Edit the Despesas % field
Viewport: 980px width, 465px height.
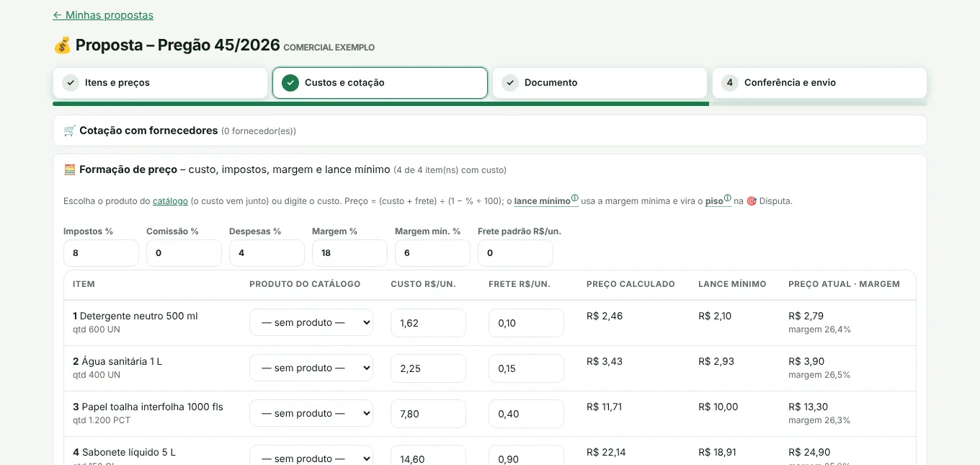267,253
